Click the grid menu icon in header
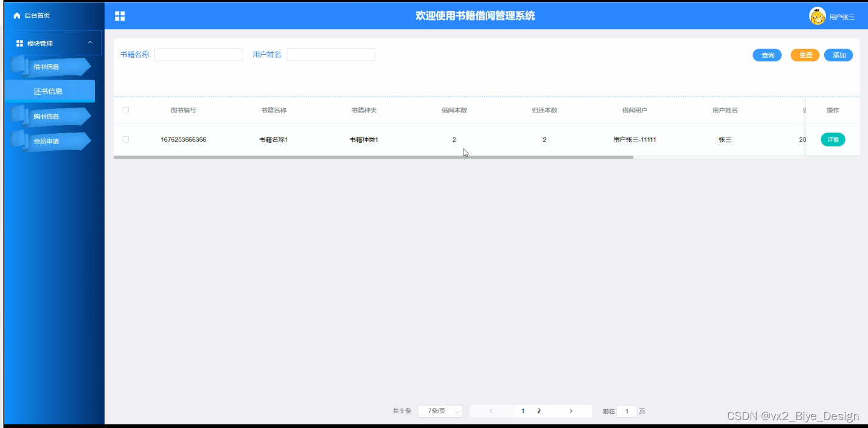The height and width of the screenshot is (428, 868). (120, 16)
